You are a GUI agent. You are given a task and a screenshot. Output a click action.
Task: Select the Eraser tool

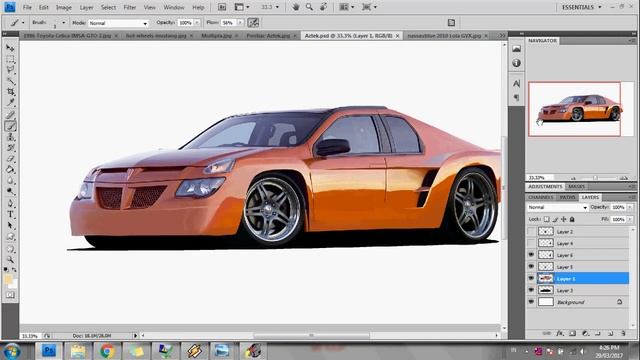click(10, 159)
